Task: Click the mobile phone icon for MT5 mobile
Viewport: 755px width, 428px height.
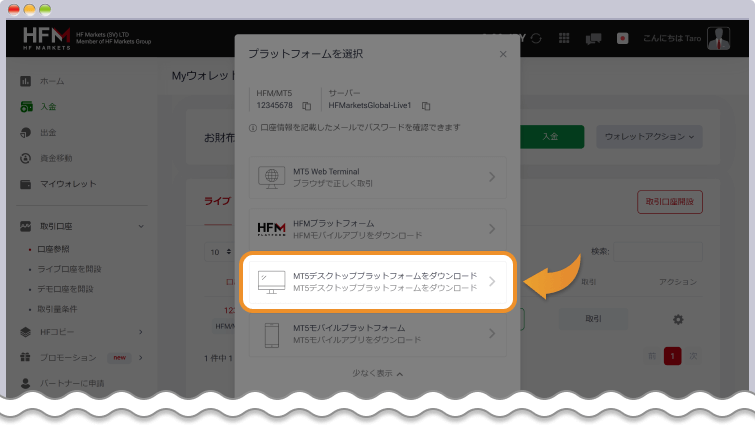Action: [x=272, y=335]
